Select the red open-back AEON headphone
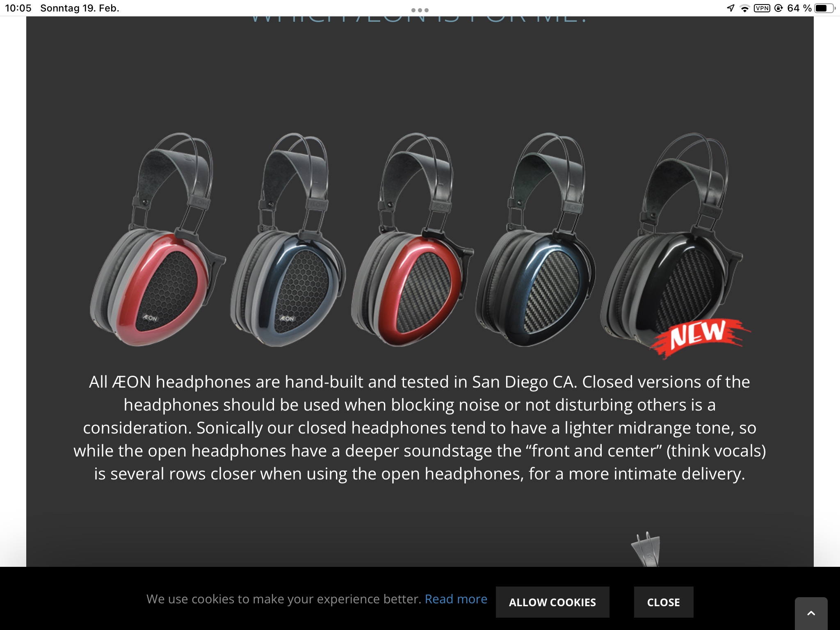The height and width of the screenshot is (630, 840). (157, 240)
